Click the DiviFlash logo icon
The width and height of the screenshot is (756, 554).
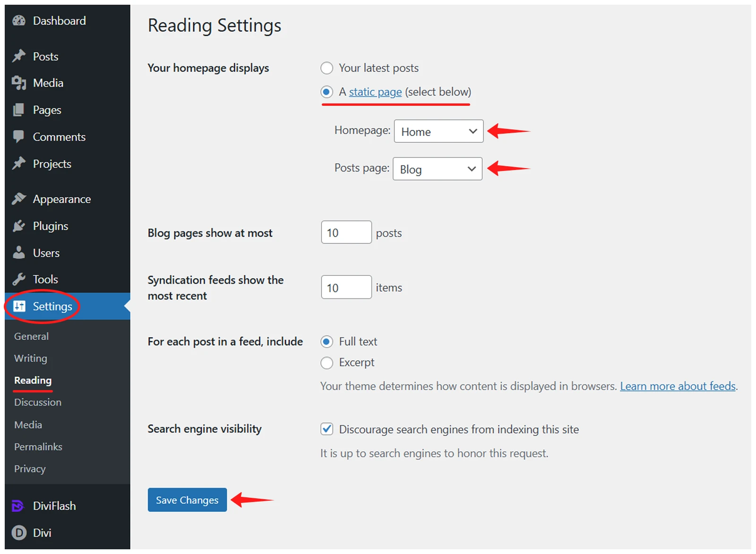18,506
